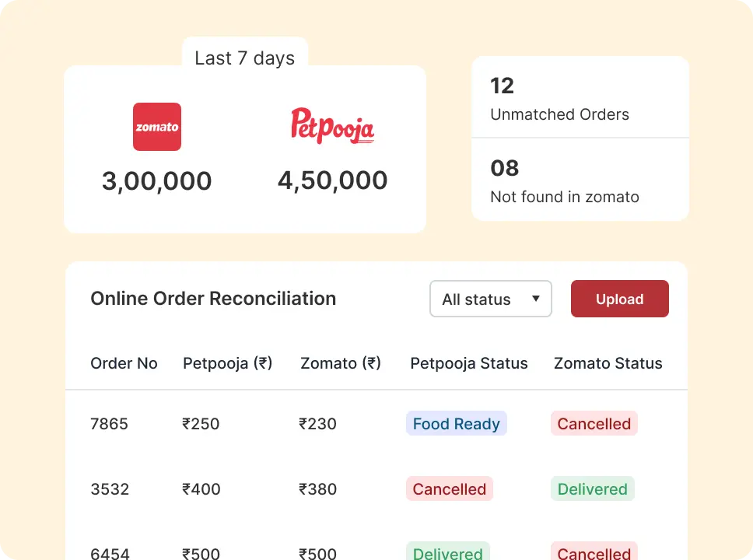Click the 12 Unmatched Orders card

[580, 98]
